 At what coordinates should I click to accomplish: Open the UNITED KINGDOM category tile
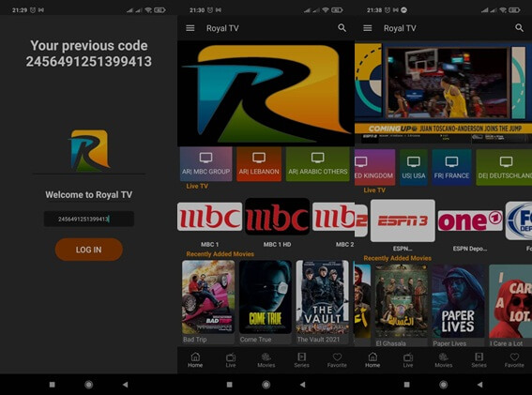coord(374,167)
